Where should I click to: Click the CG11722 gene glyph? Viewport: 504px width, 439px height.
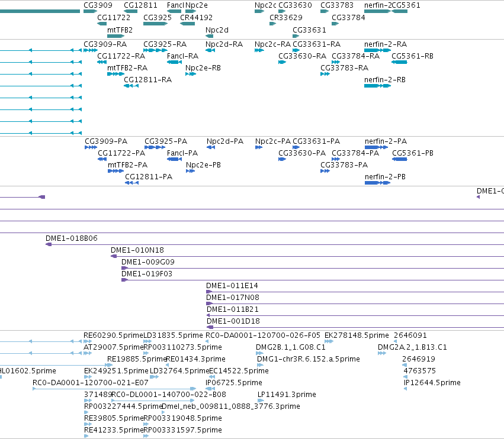coord(102,24)
